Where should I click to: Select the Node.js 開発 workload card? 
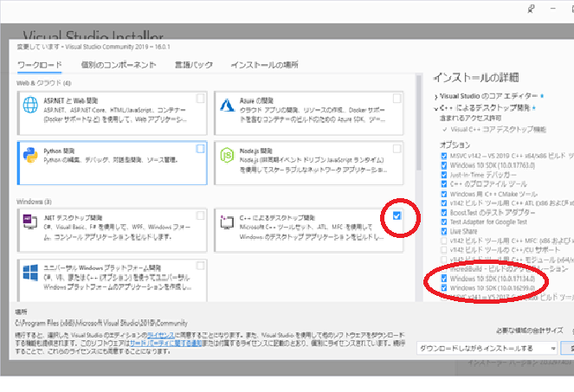[x=308, y=164]
